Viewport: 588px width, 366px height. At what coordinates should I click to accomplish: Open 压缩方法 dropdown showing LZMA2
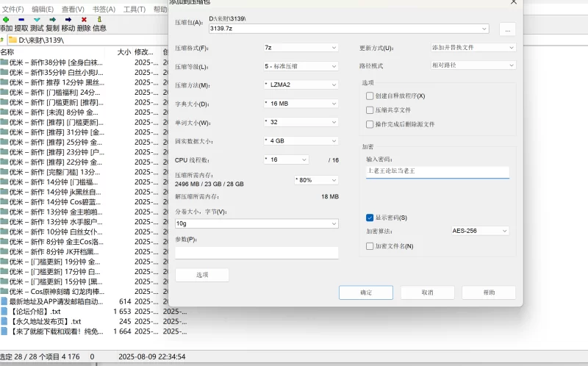(301, 85)
